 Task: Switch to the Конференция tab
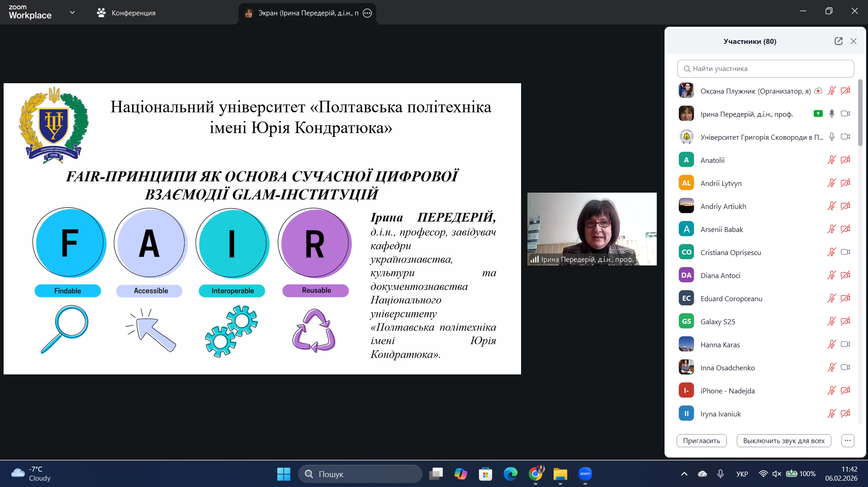126,13
